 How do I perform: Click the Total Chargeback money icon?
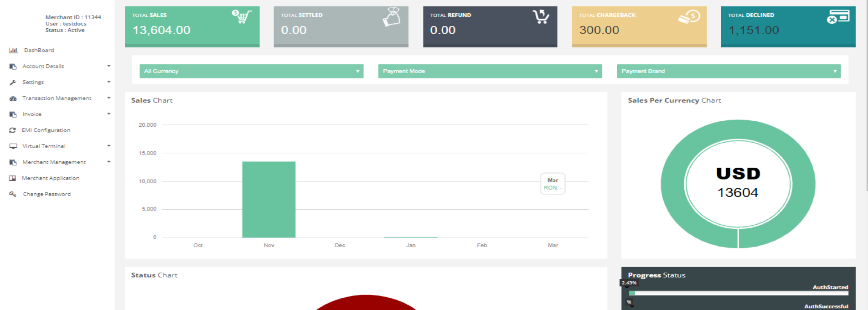tap(689, 17)
